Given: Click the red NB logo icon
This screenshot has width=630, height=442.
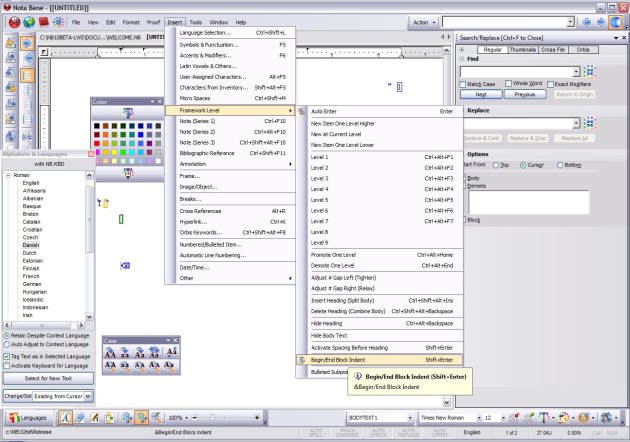Looking at the screenshot, I should (x=15, y=22).
